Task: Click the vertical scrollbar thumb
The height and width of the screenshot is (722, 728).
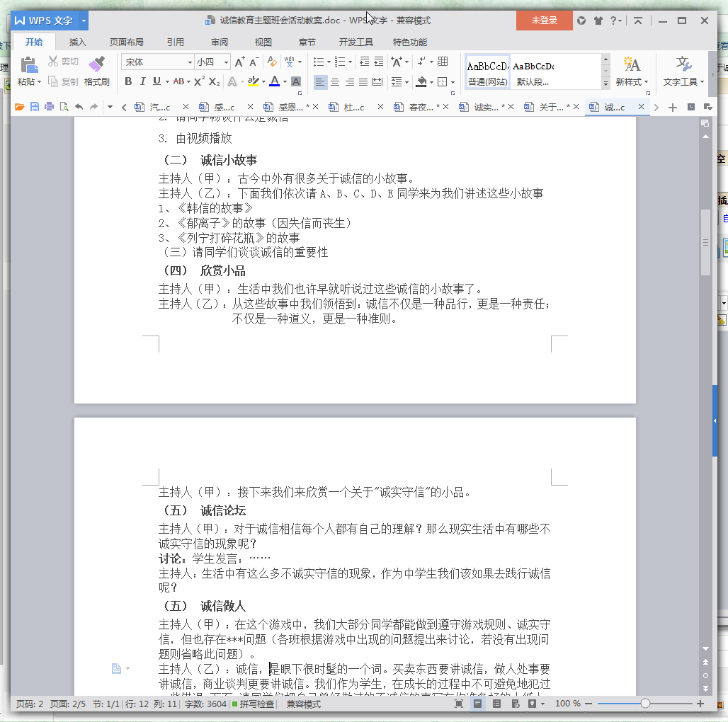Action: (x=705, y=242)
